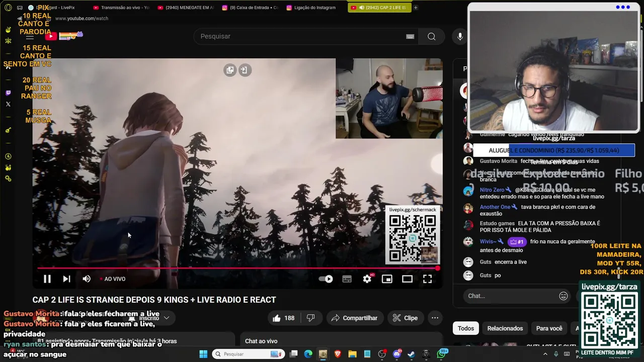Image resolution: width=644 pixels, height=362 pixels.
Task: Switch to theater mode icon
Action: [407, 279]
